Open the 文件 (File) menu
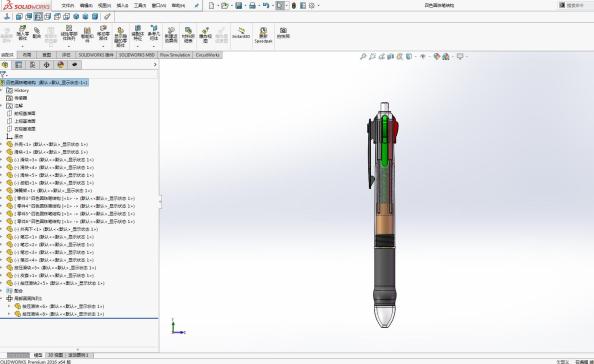This screenshot has width=594, height=364. coord(68,5)
